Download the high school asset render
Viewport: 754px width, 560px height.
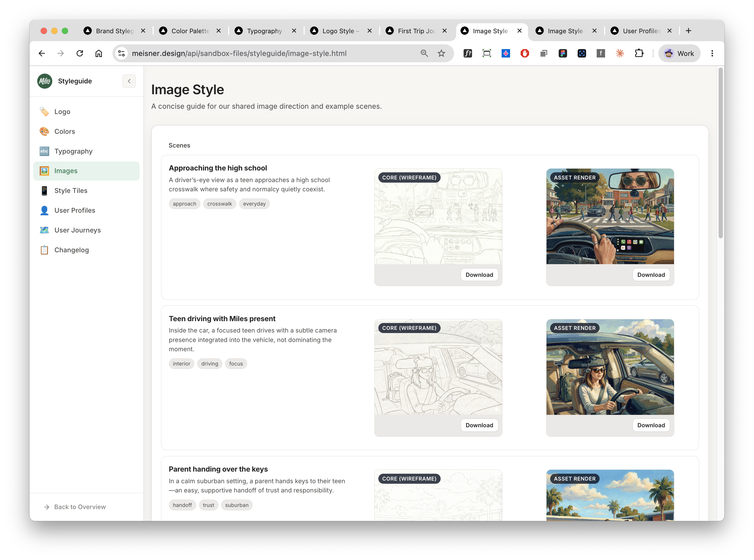(651, 274)
